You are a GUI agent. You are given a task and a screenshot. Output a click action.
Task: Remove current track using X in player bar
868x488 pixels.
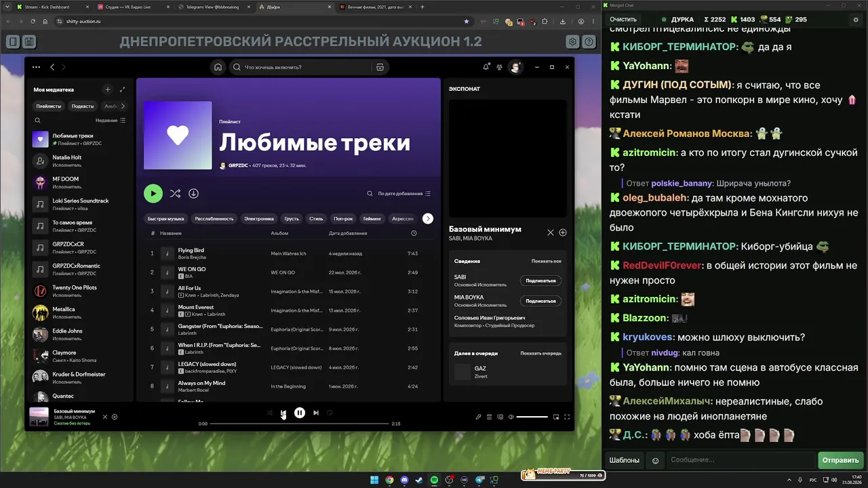[x=105, y=417]
